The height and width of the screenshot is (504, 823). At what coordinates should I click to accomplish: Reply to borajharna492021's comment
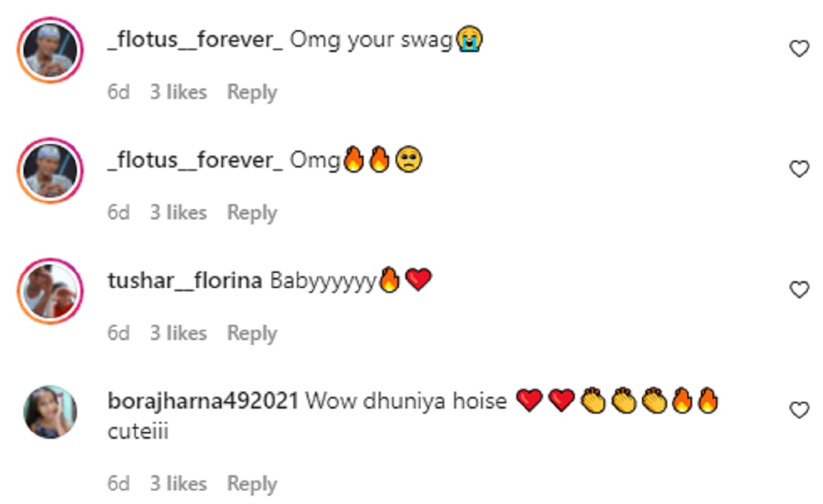point(252,484)
